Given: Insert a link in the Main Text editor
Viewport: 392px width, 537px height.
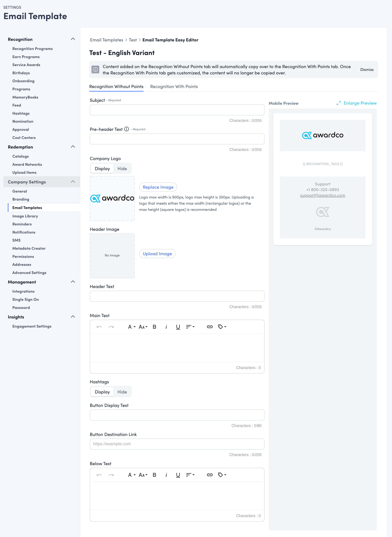Looking at the screenshot, I should coord(210,326).
